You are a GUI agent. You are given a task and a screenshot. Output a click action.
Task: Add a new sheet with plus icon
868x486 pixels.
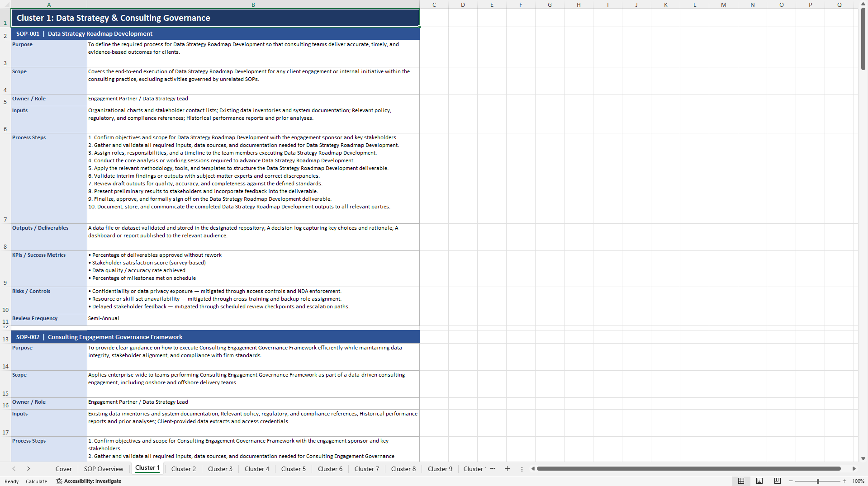pos(507,469)
